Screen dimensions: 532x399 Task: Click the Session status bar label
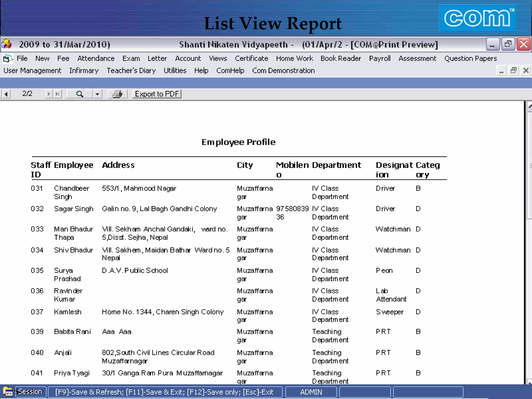(30, 391)
